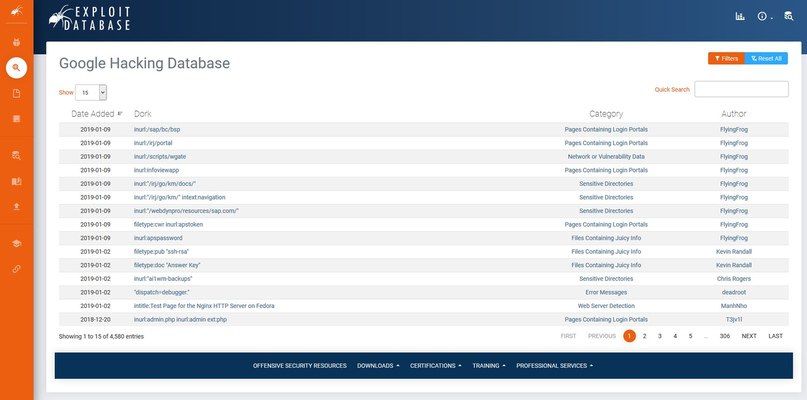
Task: Sort table by Dork column header
Action: click(x=143, y=114)
